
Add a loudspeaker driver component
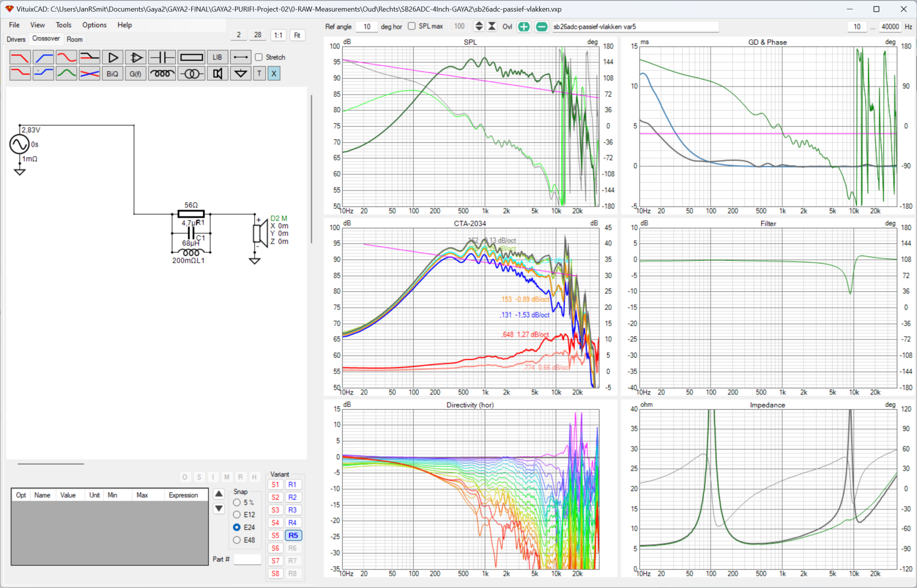[218, 73]
